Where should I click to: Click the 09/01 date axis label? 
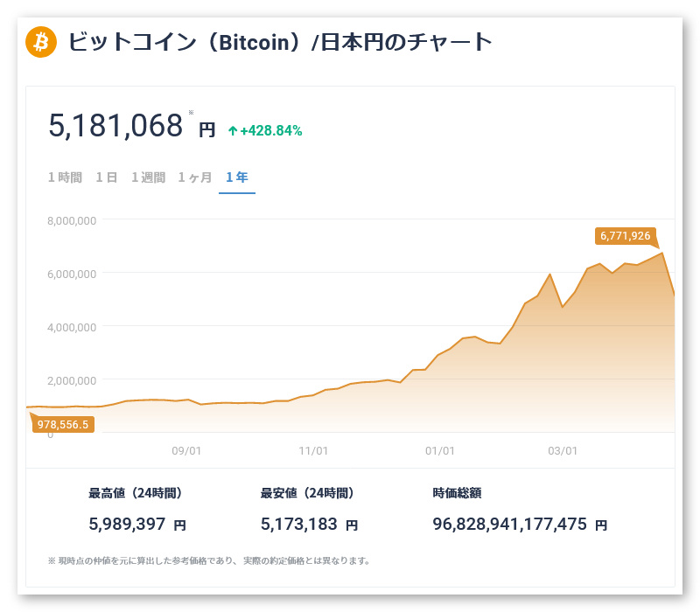(x=186, y=451)
